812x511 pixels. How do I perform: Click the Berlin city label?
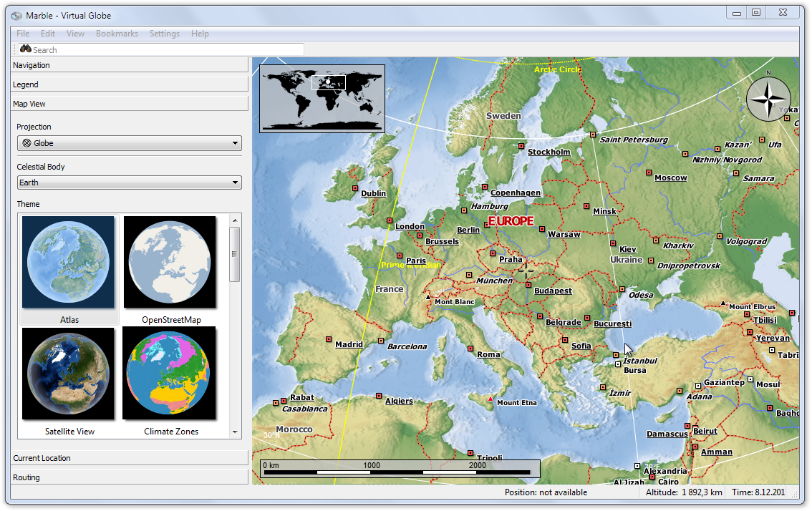click(x=468, y=230)
